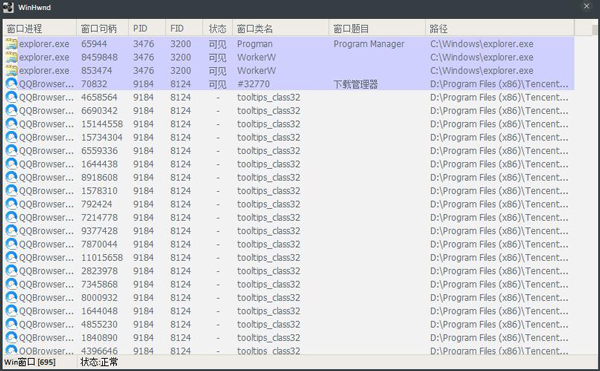
Task: Sort by the PID column header
Action: [x=147, y=28]
